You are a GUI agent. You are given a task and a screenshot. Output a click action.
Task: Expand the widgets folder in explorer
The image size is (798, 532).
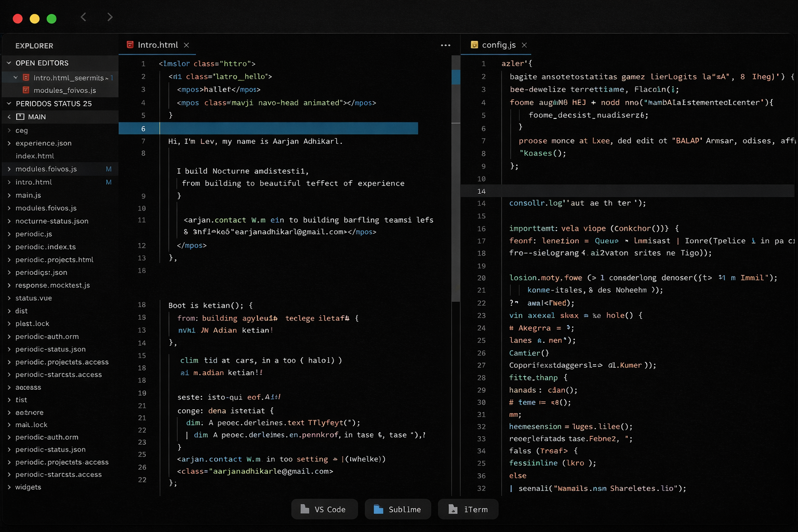tap(28, 487)
